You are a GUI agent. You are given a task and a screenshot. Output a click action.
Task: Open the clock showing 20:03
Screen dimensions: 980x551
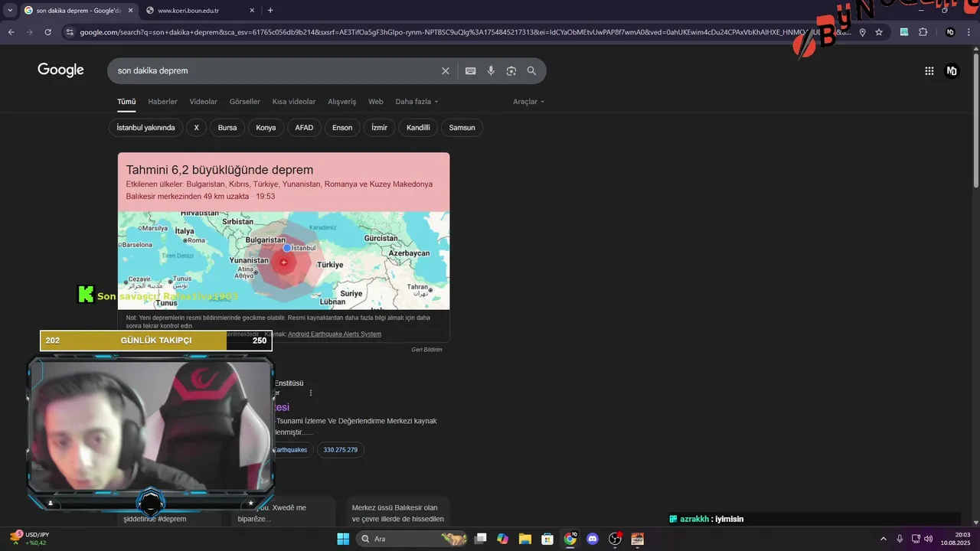click(x=956, y=539)
